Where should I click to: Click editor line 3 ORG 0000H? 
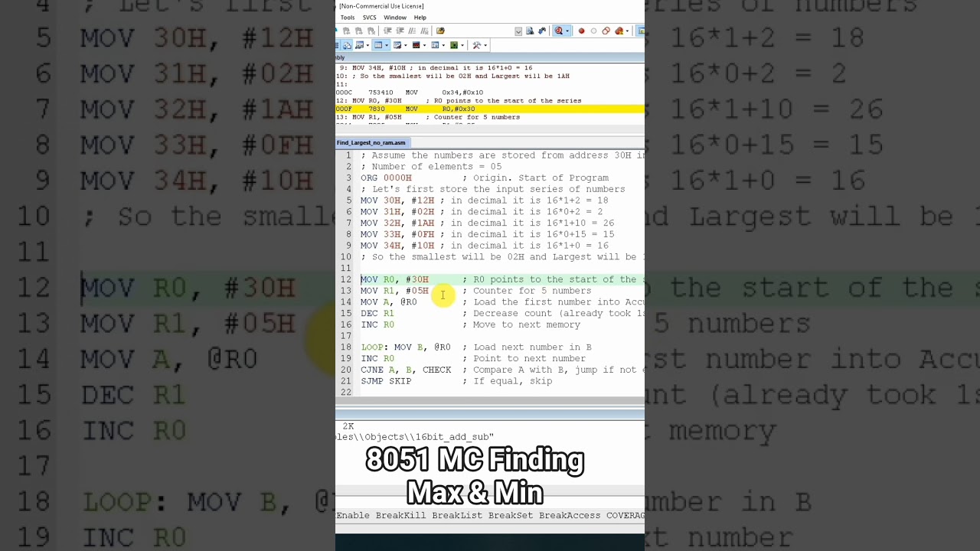[485, 178]
